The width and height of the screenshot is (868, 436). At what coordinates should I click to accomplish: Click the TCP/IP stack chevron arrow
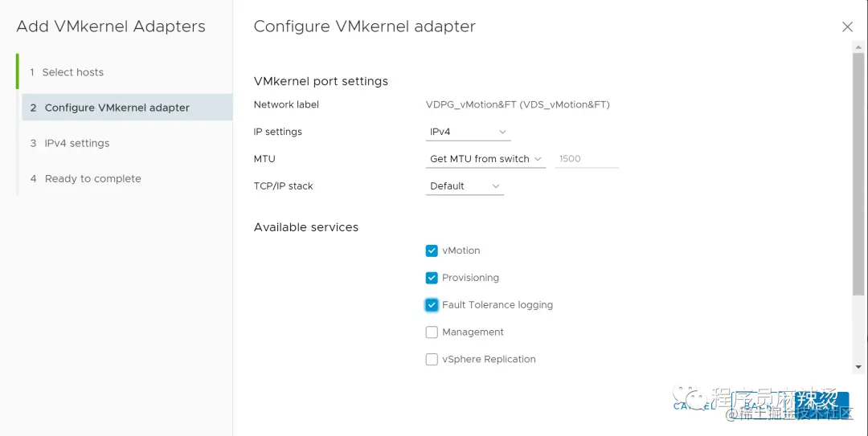496,186
